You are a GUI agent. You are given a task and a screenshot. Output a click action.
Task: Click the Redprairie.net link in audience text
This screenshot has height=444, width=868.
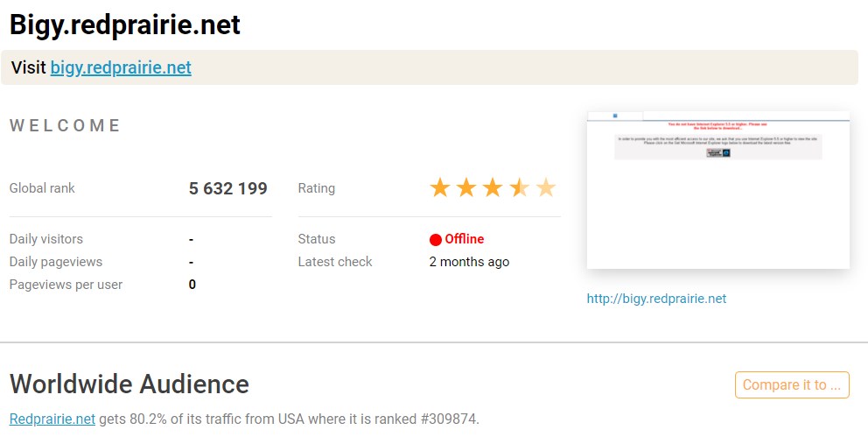pyautogui.click(x=52, y=419)
